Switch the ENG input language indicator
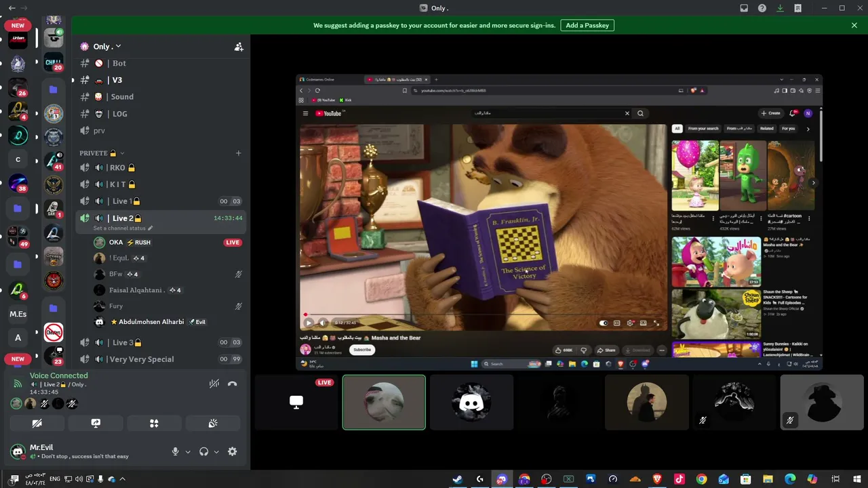This screenshot has width=868, height=488. click(x=54, y=479)
